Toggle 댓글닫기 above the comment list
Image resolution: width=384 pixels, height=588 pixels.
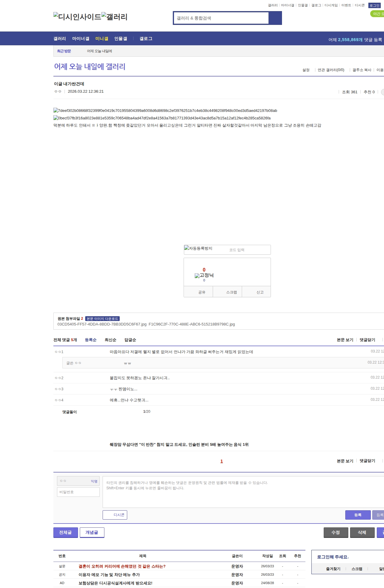coord(367,340)
